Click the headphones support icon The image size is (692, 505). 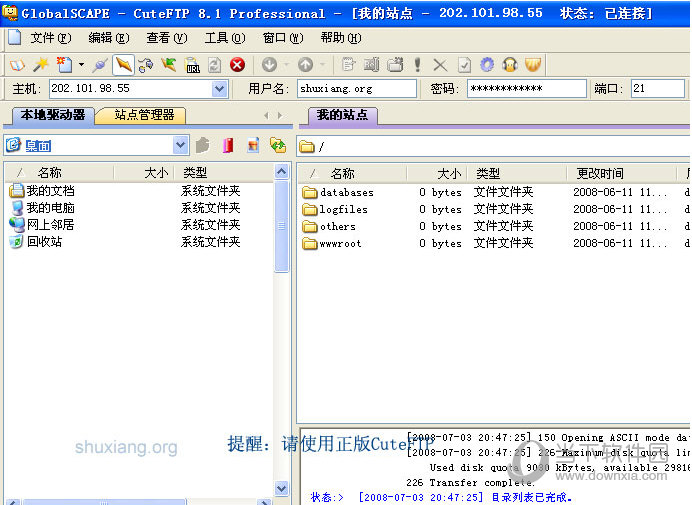pos(510,65)
